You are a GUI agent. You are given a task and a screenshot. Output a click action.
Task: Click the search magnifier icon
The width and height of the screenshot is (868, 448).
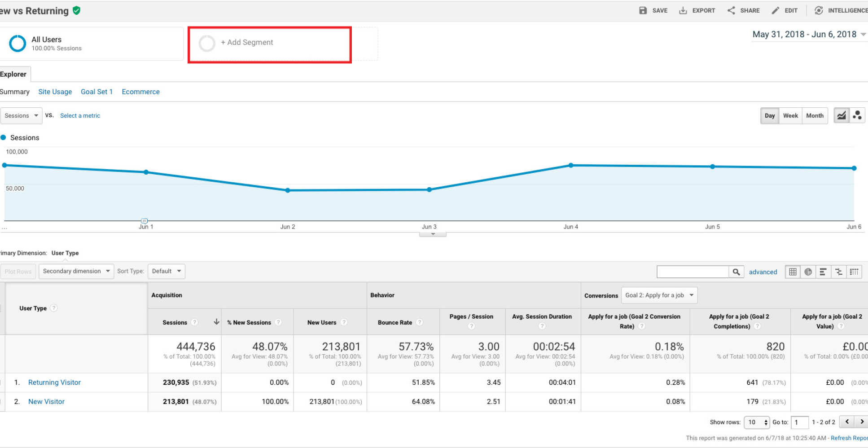coord(736,272)
